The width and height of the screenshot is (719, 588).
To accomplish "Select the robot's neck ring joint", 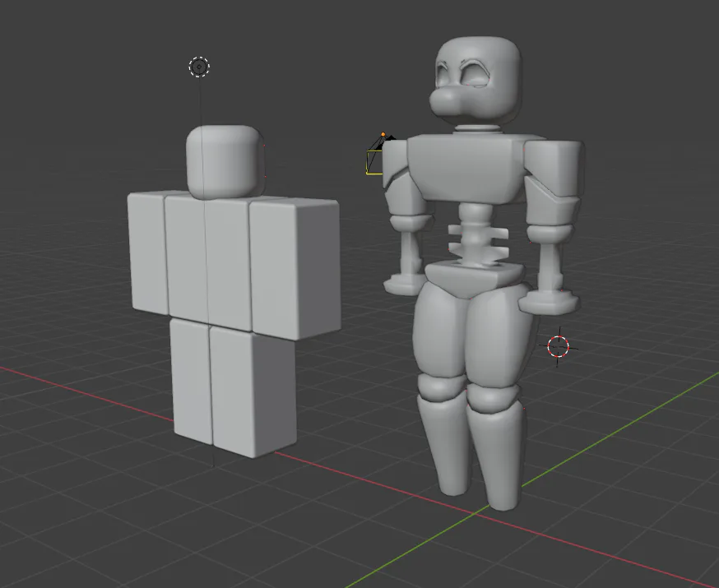I will point(477,130).
